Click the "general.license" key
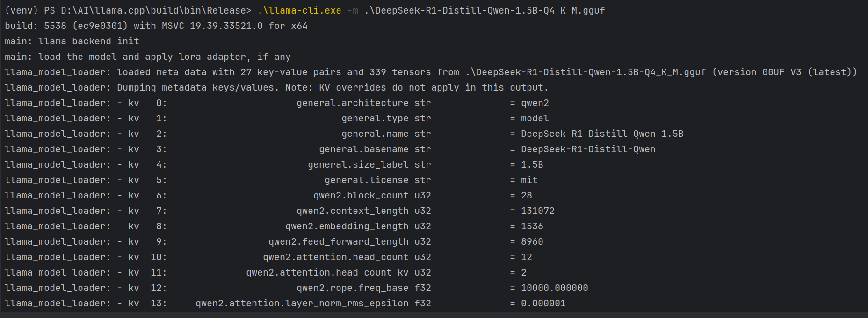Screen dimensions: 868x318 tap(367, 180)
